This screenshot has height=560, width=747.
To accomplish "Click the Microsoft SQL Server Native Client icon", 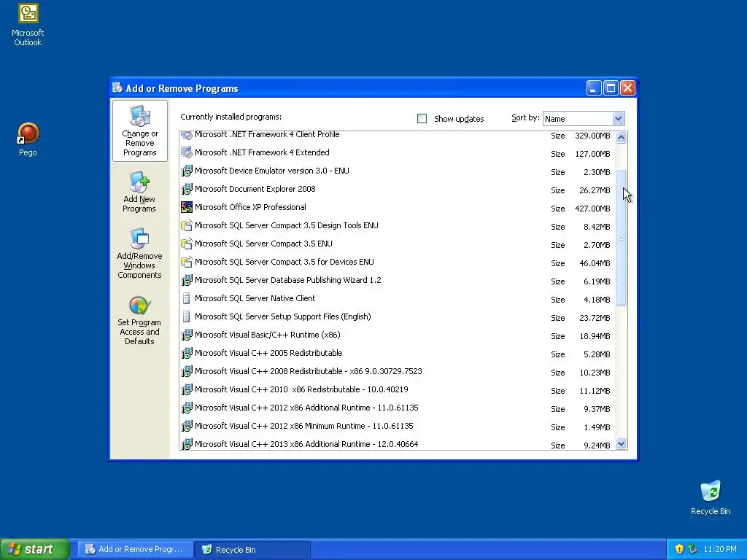I will coord(187,298).
